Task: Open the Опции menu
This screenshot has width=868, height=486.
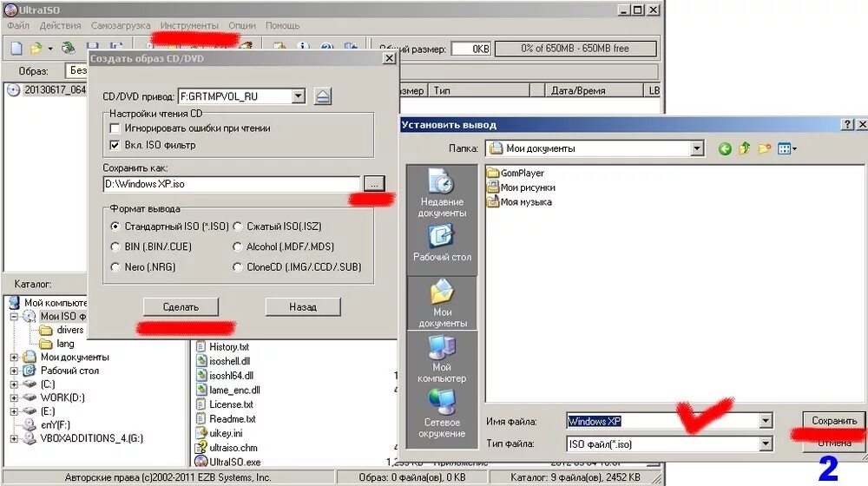Action: (242, 25)
